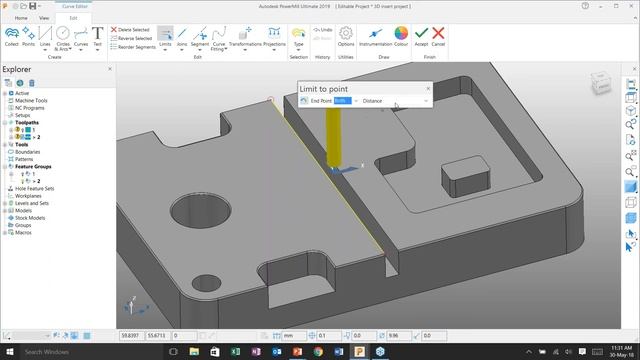Toggle lightbulb of feature group 1
640x360 pixels.
(22, 174)
